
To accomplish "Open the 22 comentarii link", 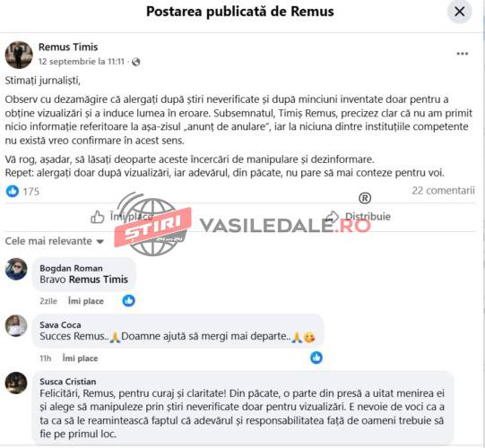I will click(x=443, y=191).
